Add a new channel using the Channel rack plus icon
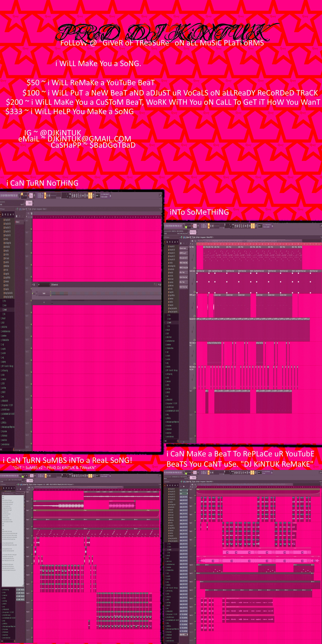322x644 pixels. pyautogui.click(x=44, y=302)
